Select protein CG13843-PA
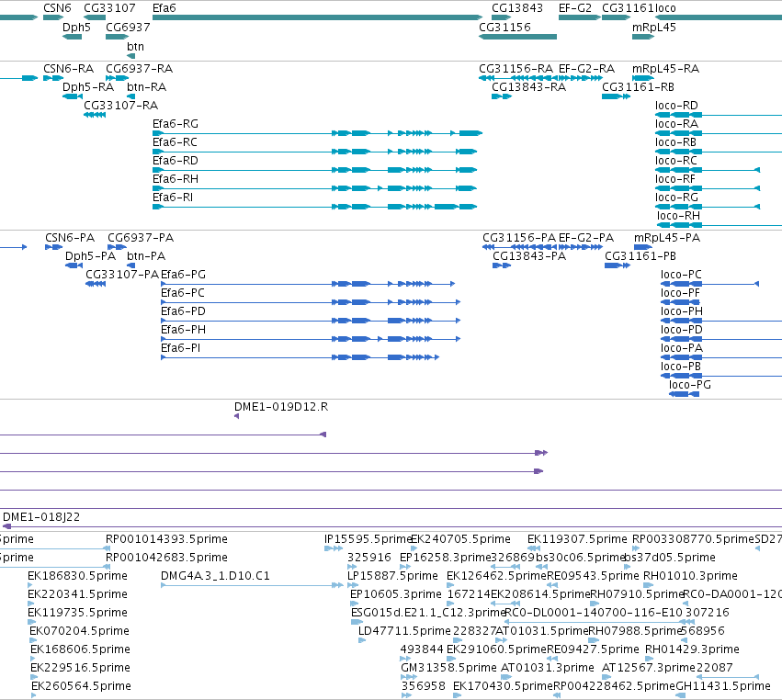 click(529, 255)
